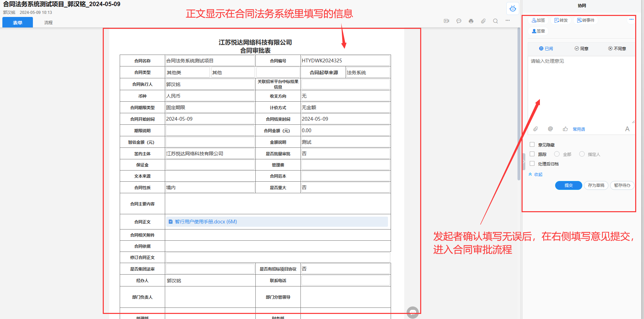Switch to the 流程 tab

[48, 23]
